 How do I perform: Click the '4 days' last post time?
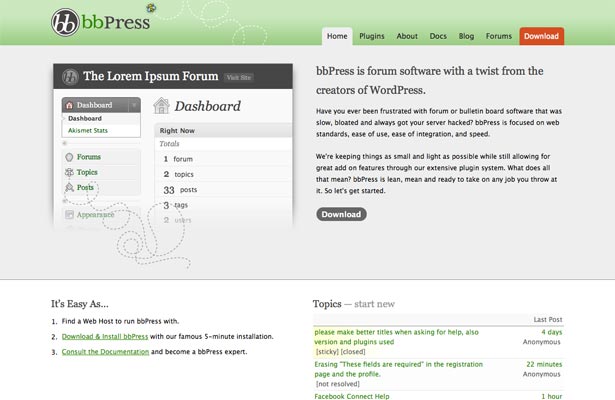pyautogui.click(x=551, y=332)
